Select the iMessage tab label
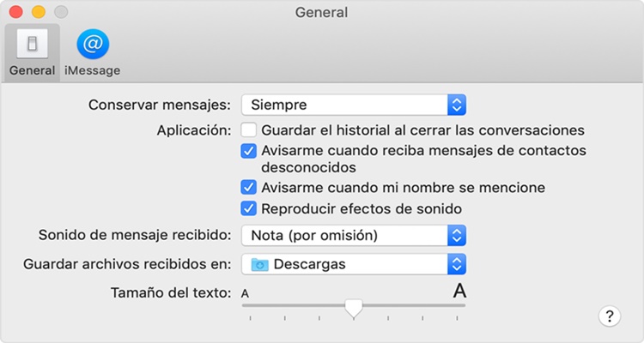The width and height of the screenshot is (644, 343). pyautogui.click(x=92, y=70)
